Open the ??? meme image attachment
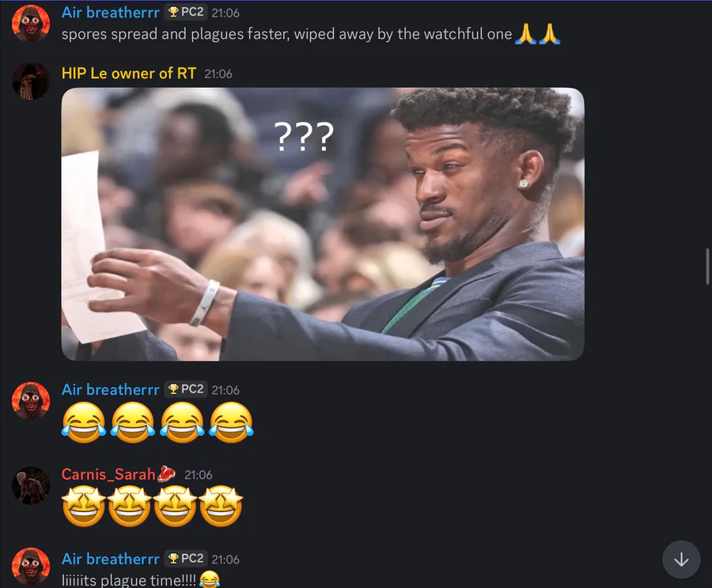 pos(323,224)
